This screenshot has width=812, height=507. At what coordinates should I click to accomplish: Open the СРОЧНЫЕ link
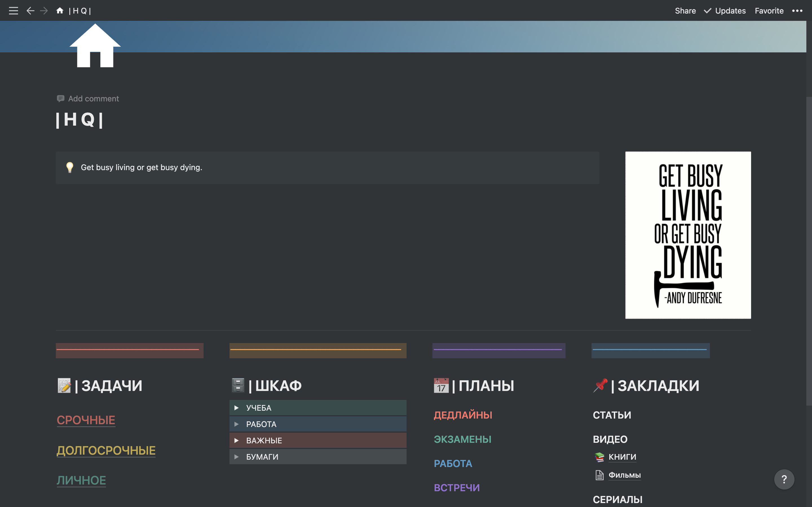(x=86, y=420)
